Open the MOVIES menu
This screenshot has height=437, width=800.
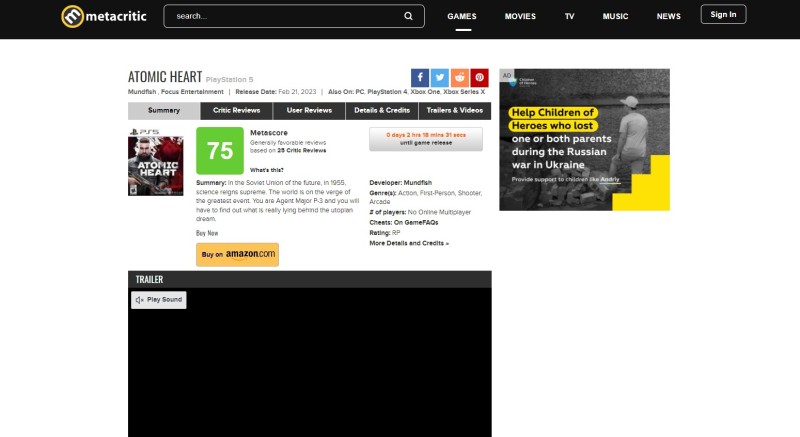520,16
